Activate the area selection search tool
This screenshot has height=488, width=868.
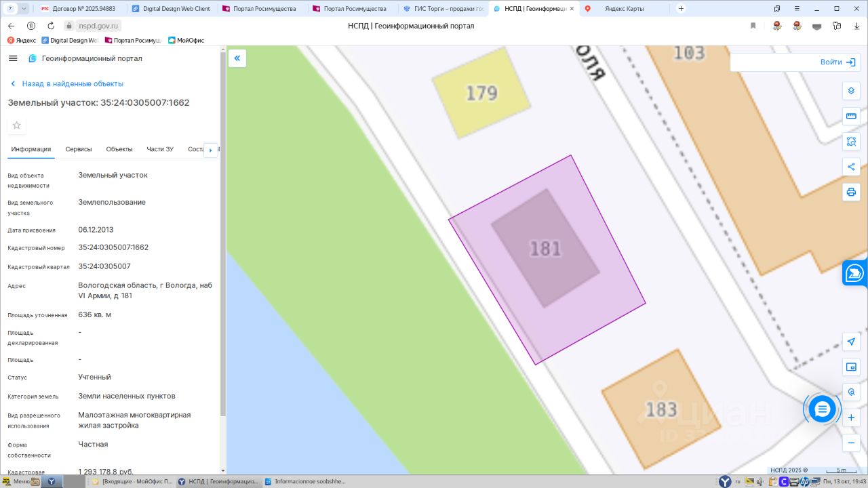(x=851, y=142)
